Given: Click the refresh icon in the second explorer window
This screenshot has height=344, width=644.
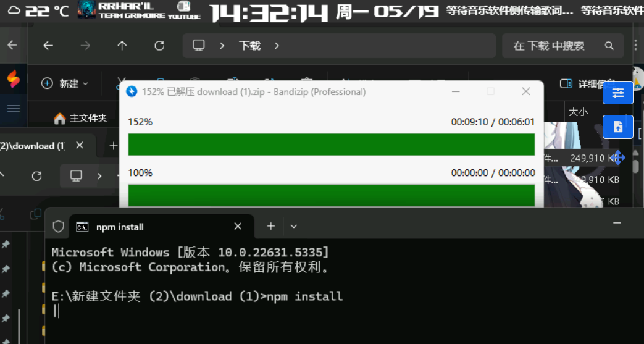Looking at the screenshot, I should (36, 176).
